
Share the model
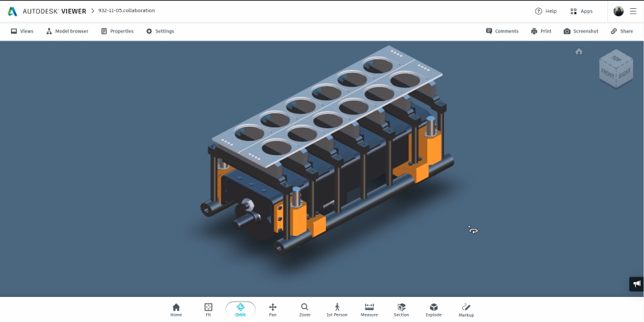pos(622,31)
